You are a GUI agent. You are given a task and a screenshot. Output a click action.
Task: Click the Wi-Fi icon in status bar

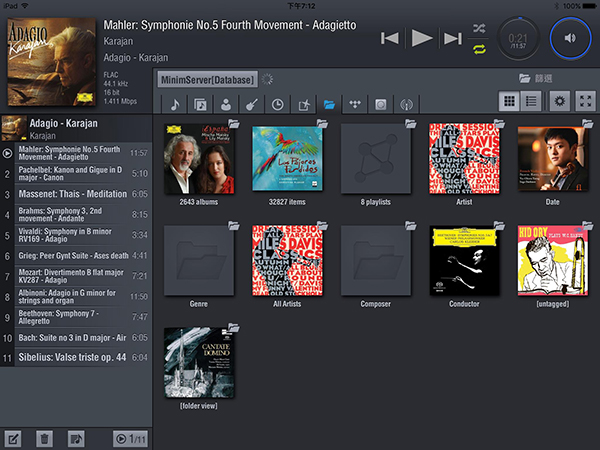[25, 5]
